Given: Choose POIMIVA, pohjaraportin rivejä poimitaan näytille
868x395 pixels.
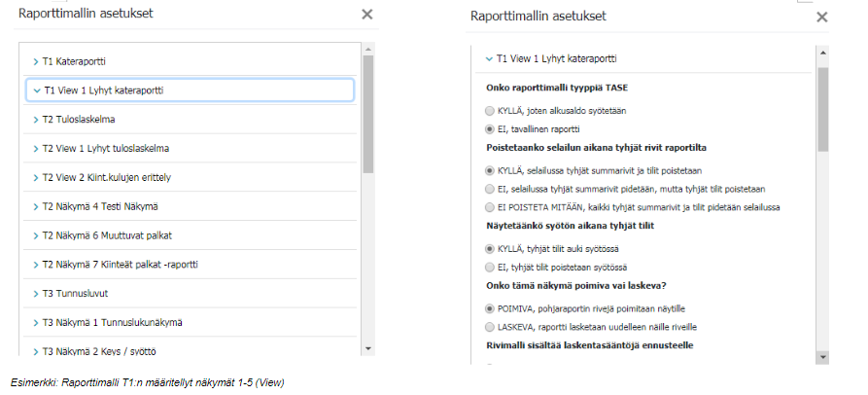Looking at the screenshot, I should 489,308.
